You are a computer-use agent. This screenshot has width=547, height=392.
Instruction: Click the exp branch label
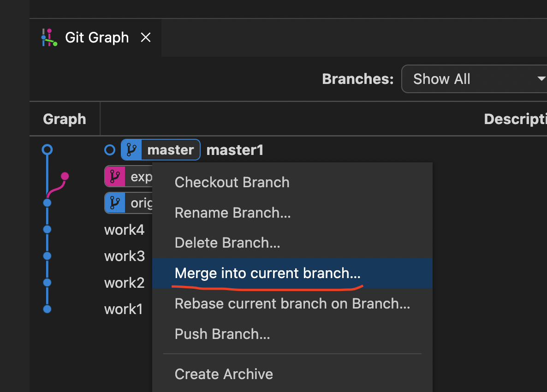128,177
